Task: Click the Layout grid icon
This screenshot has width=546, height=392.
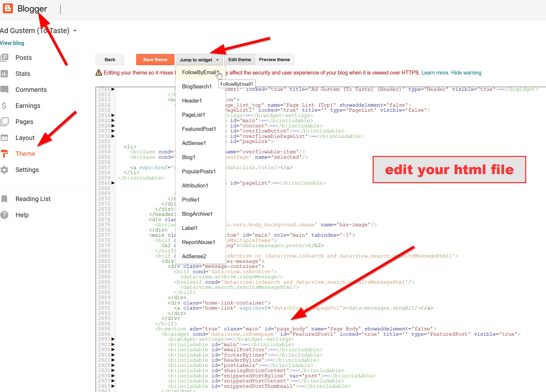Action: point(5,138)
